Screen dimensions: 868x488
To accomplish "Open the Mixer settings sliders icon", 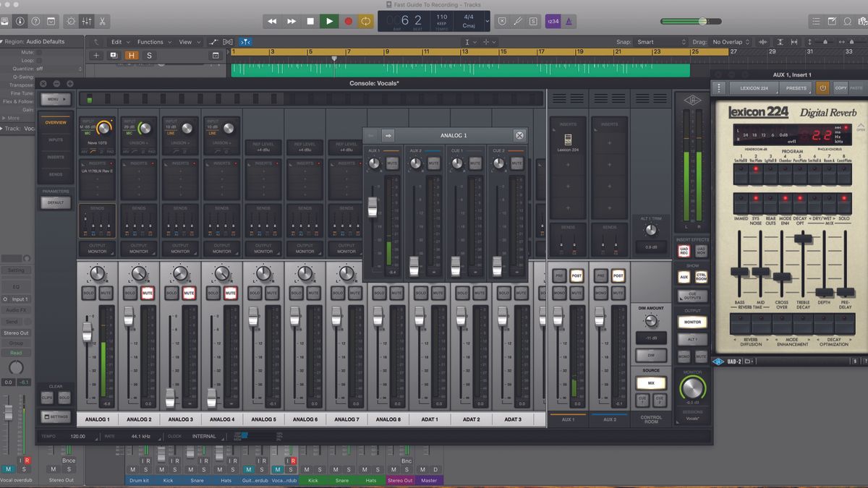I will click(87, 21).
